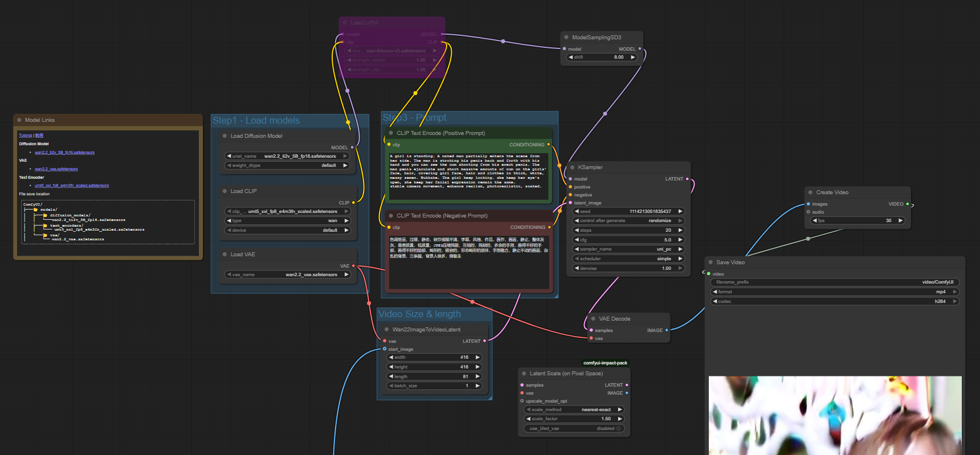Decrease the latent height value
This screenshot has width=980, height=455.
[391, 367]
